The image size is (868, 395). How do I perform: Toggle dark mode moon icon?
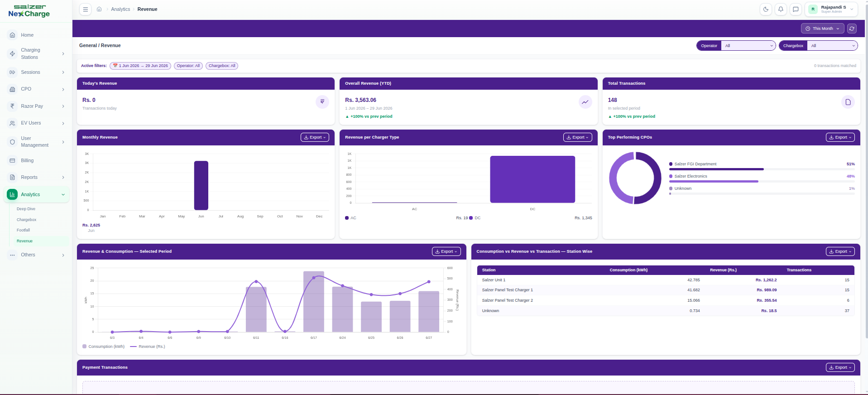766,9
